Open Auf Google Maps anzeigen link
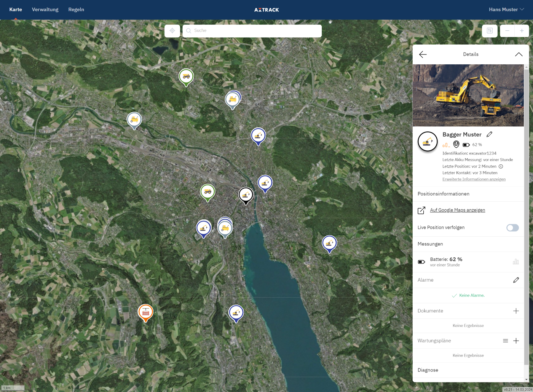 coord(457,210)
